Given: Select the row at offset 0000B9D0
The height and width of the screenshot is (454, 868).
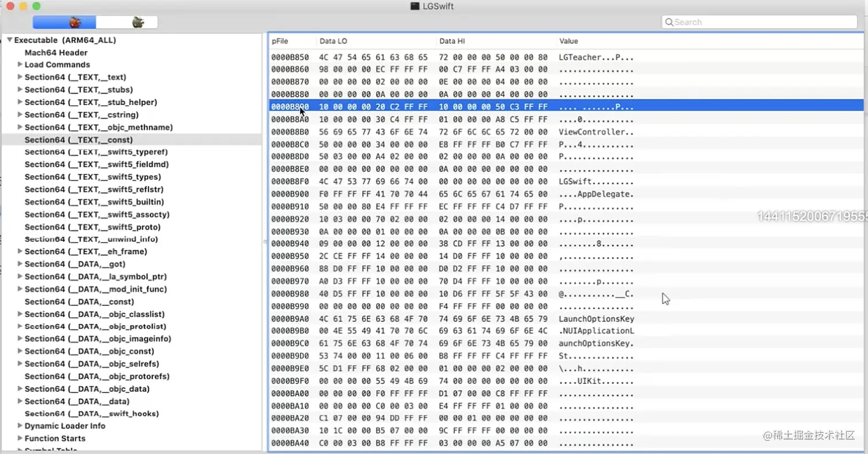Looking at the screenshot, I should 566,356.
